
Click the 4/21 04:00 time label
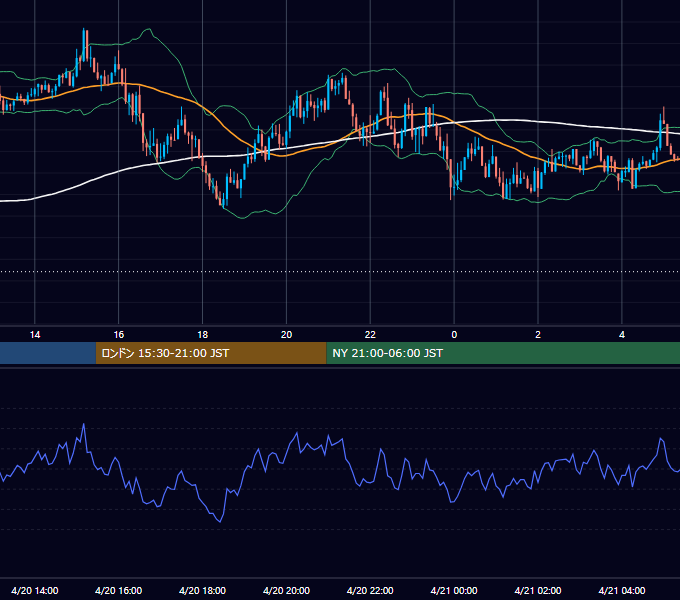coord(622,590)
